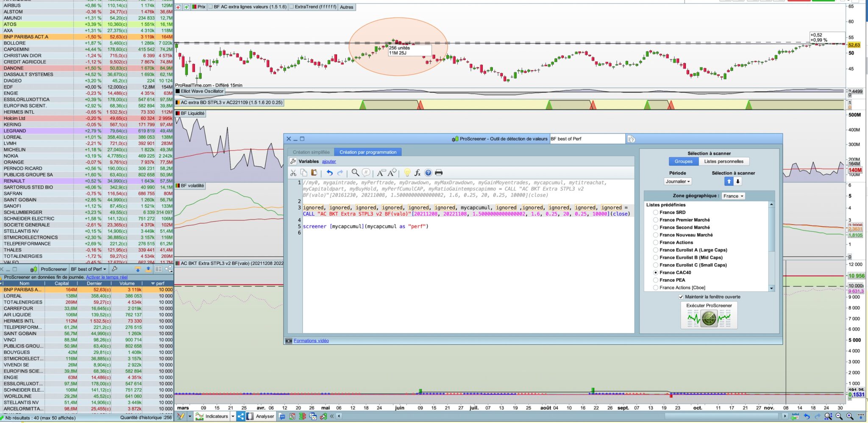Sort results by the perf column

pyautogui.click(x=159, y=284)
